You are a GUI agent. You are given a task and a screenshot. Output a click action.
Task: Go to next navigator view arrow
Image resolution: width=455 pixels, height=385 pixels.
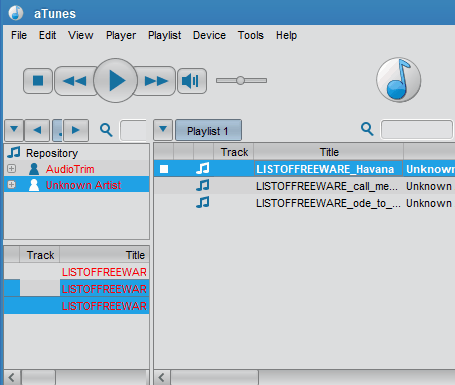76,130
